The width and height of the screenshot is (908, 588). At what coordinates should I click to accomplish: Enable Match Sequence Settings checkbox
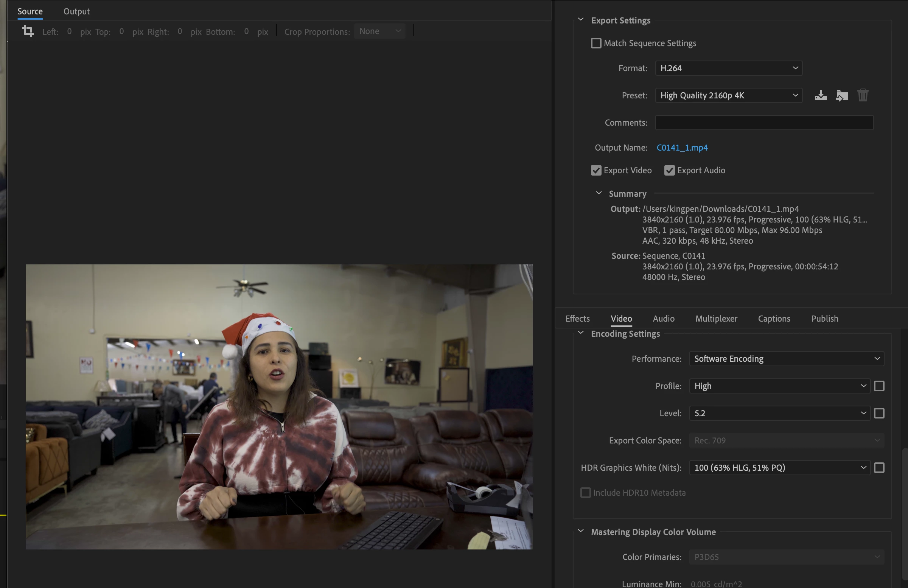(x=596, y=43)
